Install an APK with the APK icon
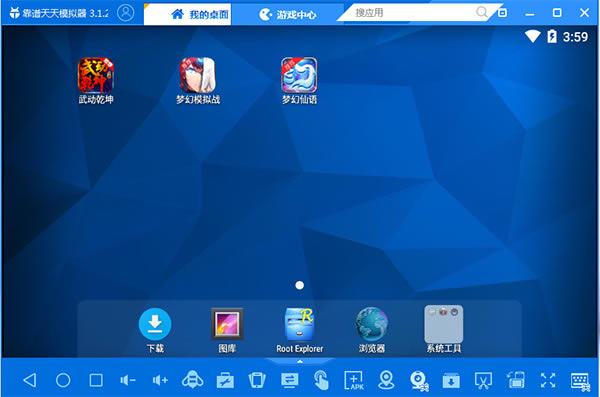 pos(354,381)
